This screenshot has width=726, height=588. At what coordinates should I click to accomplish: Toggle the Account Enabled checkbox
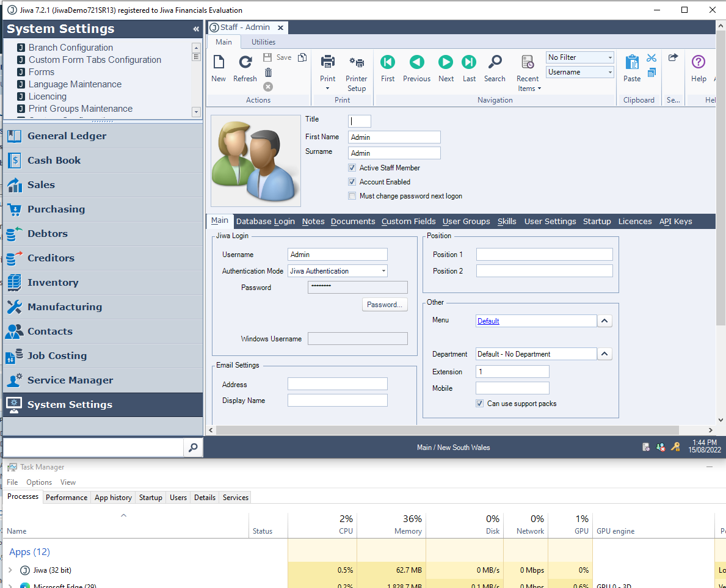pyautogui.click(x=352, y=182)
